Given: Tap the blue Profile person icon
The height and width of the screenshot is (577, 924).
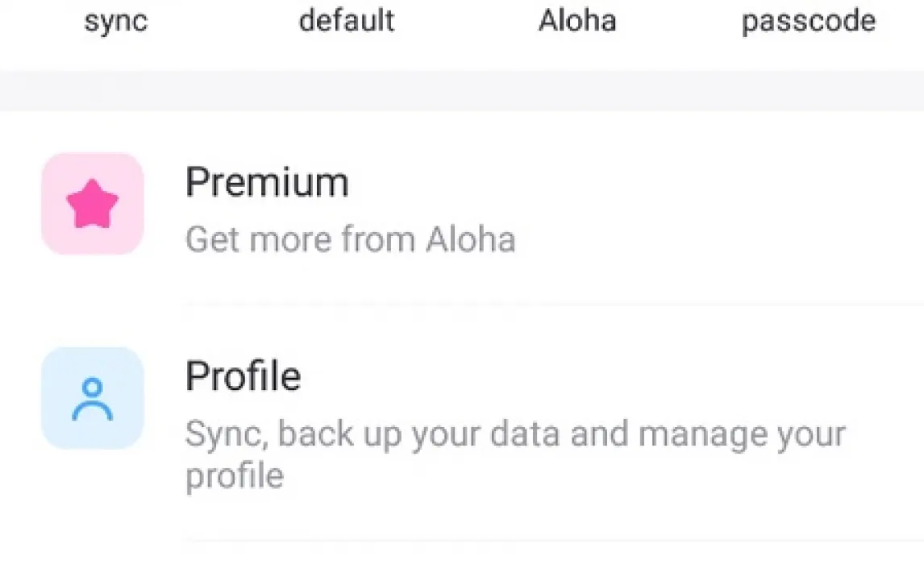Looking at the screenshot, I should coord(92,400).
